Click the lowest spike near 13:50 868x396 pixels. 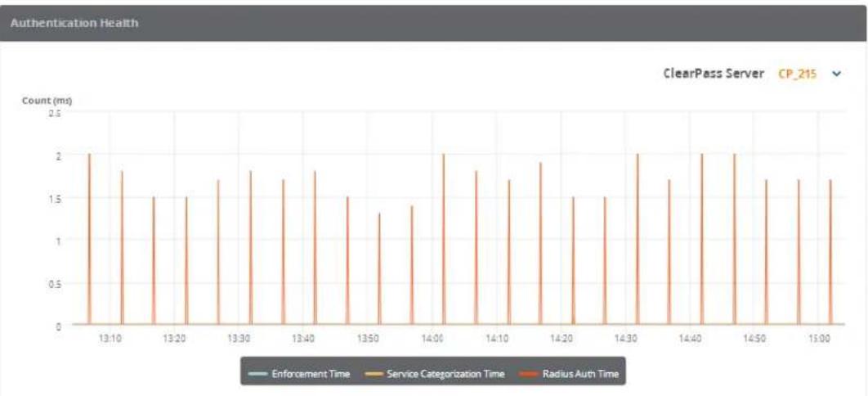[x=379, y=268]
